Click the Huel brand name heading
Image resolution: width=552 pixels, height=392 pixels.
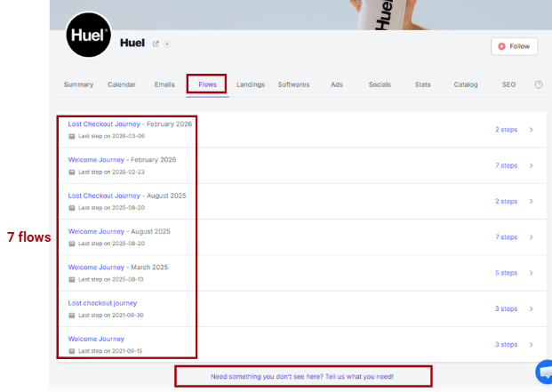point(132,43)
